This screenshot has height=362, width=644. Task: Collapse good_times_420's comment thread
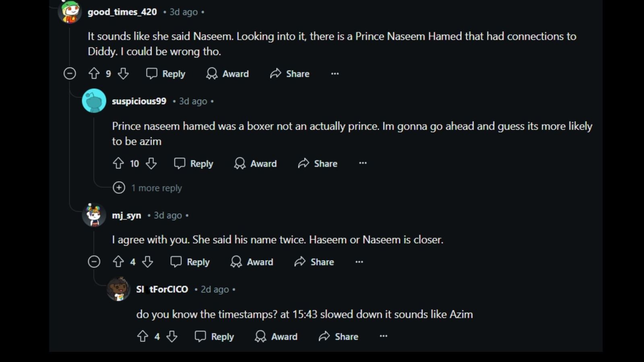pos(70,74)
